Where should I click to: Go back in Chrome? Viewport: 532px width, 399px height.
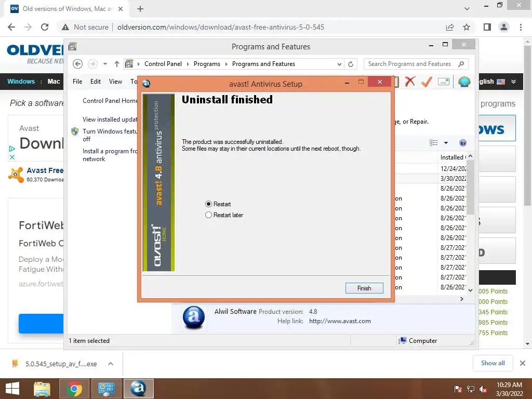click(x=11, y=27)
